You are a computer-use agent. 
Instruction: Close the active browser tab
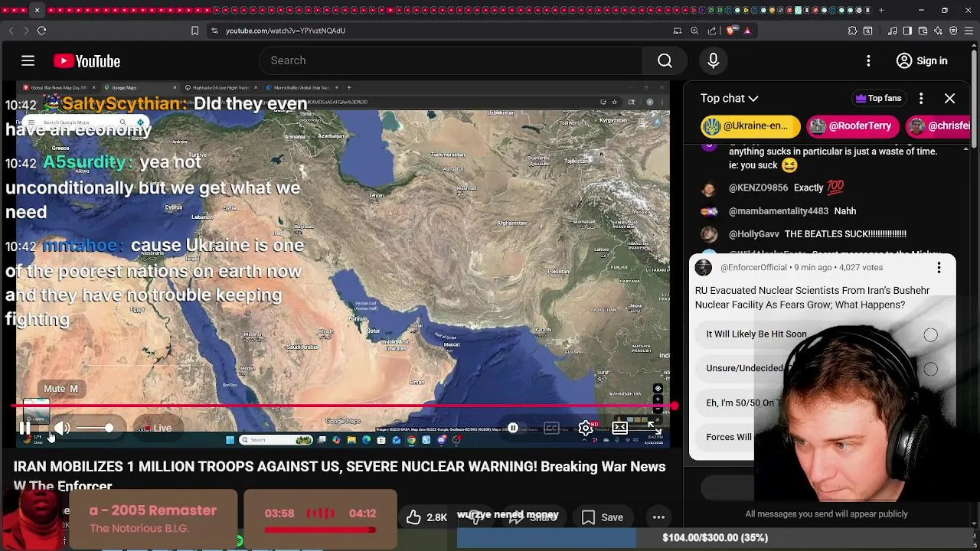click(x=37, y=10)
